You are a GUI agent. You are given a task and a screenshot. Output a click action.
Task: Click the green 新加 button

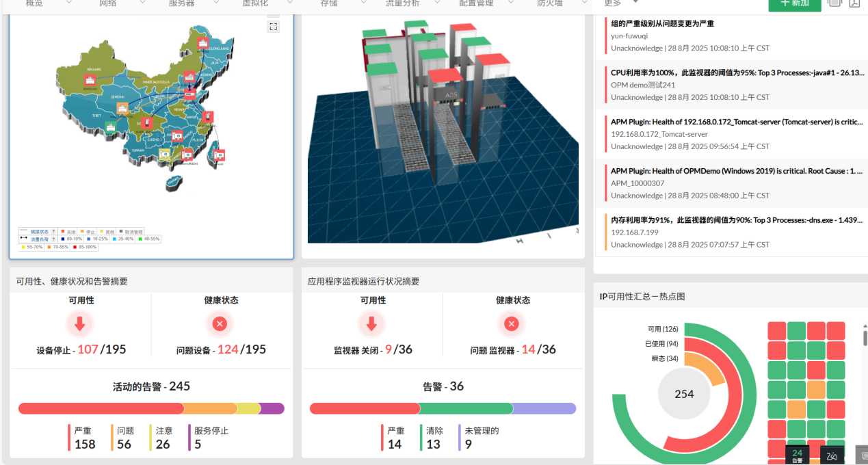tap(794, 4)
